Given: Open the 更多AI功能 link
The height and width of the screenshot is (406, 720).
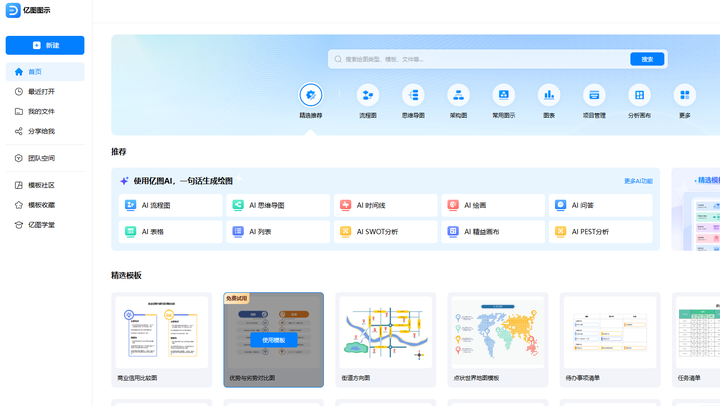Looking at the screenshot, I should (638, 181).
